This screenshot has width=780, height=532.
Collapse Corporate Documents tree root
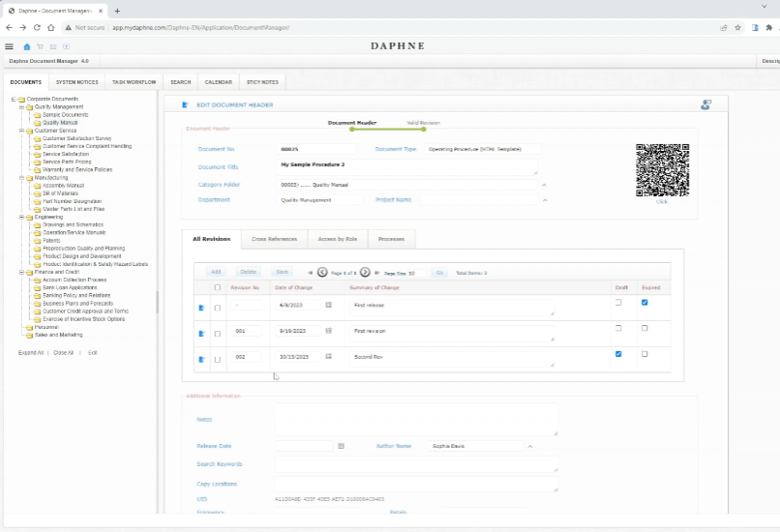tap(14, 99)
